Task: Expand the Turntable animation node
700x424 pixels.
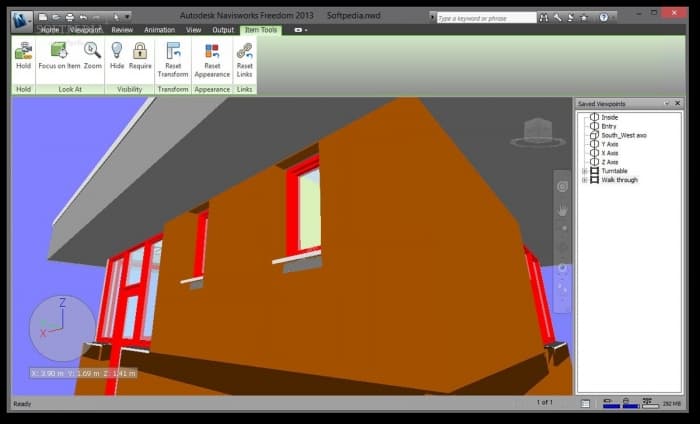Action: tap(584, 171)
